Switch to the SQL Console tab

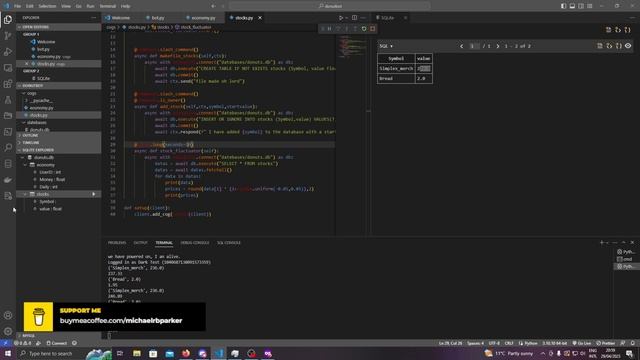(x=229, y=243)
